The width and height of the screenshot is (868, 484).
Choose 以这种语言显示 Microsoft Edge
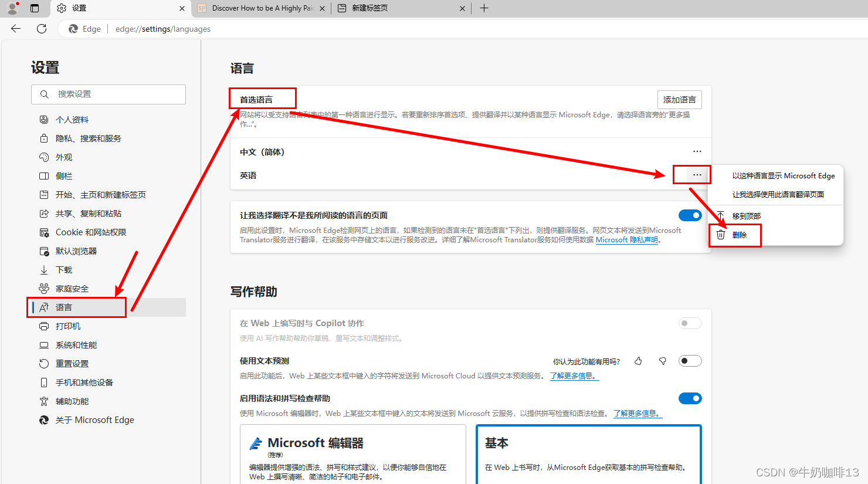[x=776, y=176]
